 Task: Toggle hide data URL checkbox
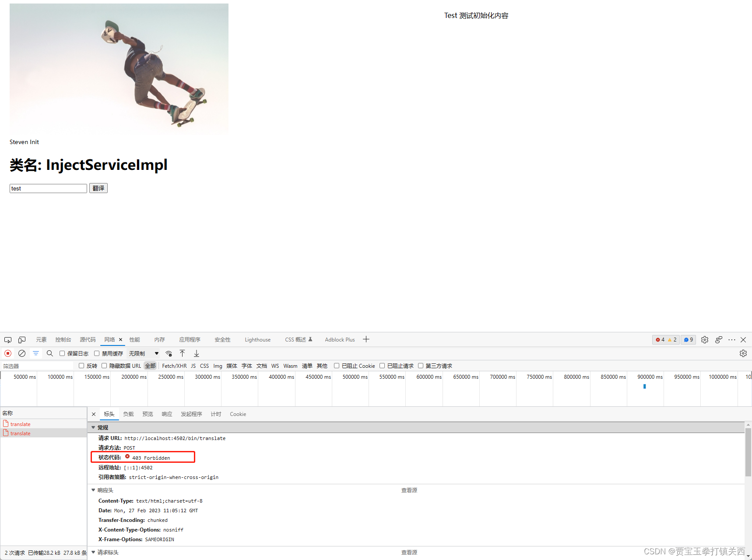tap(104, 366)
